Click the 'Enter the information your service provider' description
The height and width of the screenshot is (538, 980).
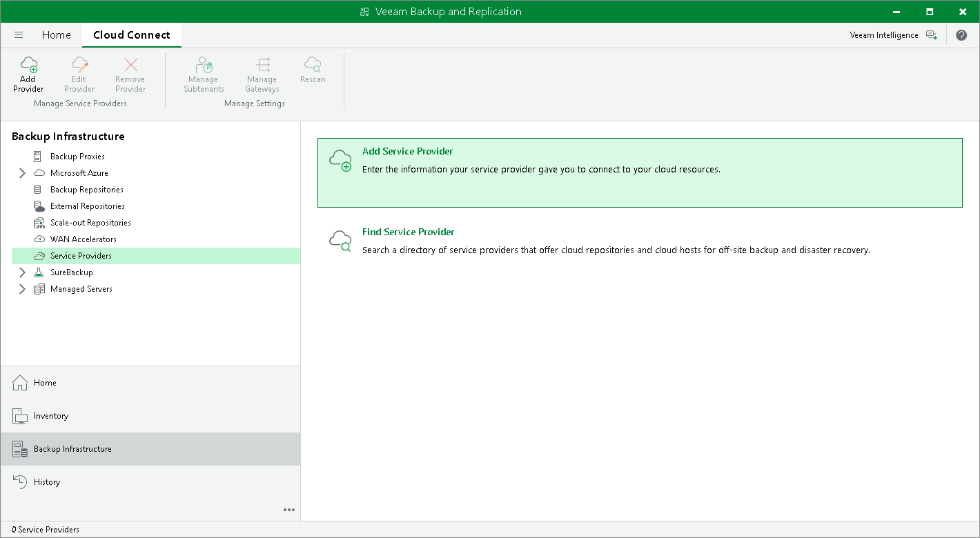pos(541,170)
